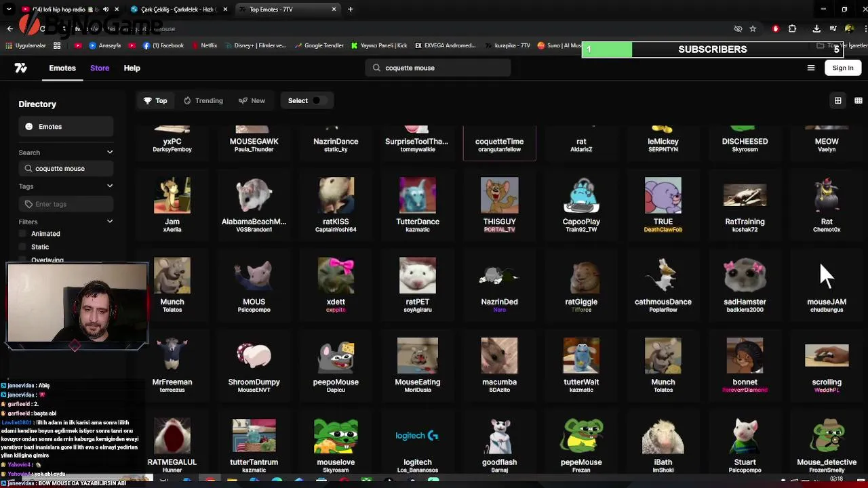This screenshot has height=488, width=868.
Task: Collapse the Tags section chevron
Action: point(110,186)
